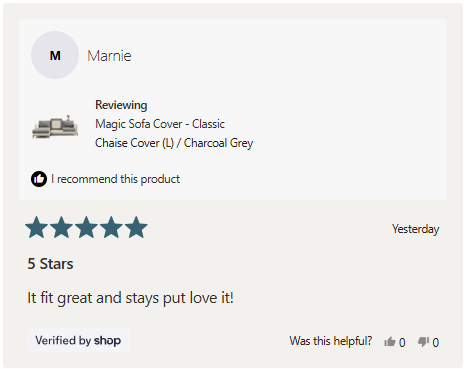Select the Chaise Cover (L) / Charcoal Grey variant text
464x369 pixels.
coord(174,143)
